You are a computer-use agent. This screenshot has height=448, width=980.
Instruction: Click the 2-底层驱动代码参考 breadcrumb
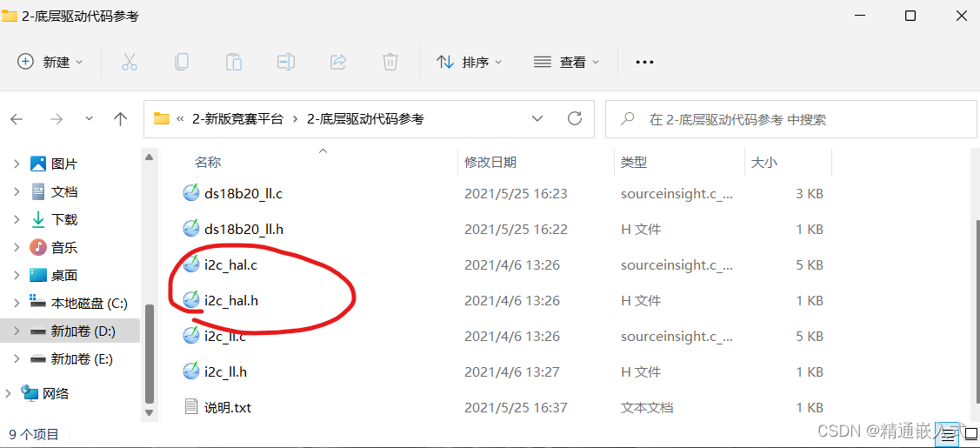[365, 118]
